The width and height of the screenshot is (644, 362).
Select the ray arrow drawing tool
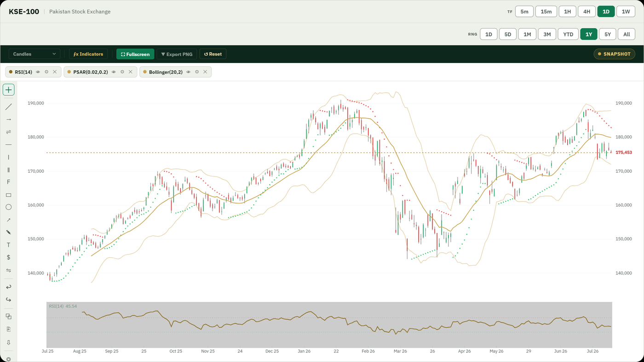8,119
